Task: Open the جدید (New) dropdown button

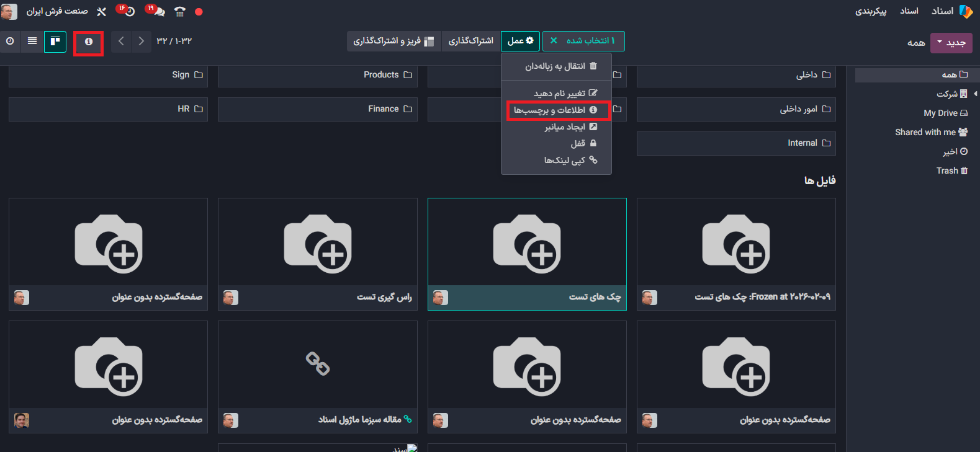Action: 951,43
